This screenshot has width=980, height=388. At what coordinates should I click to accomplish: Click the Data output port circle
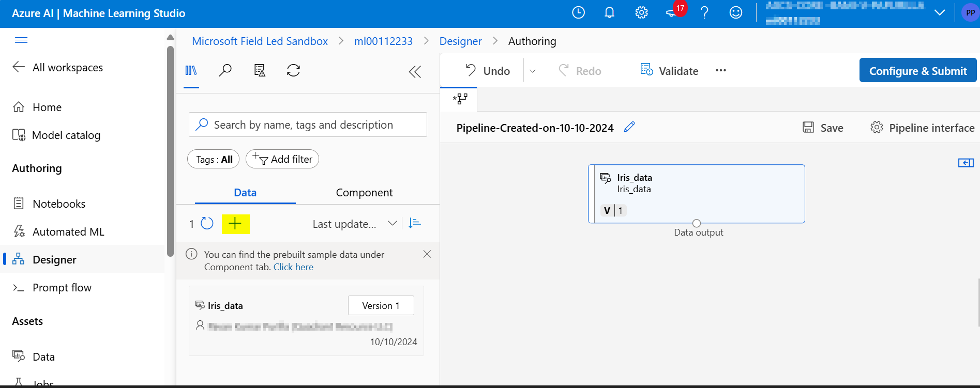point(697,223)
